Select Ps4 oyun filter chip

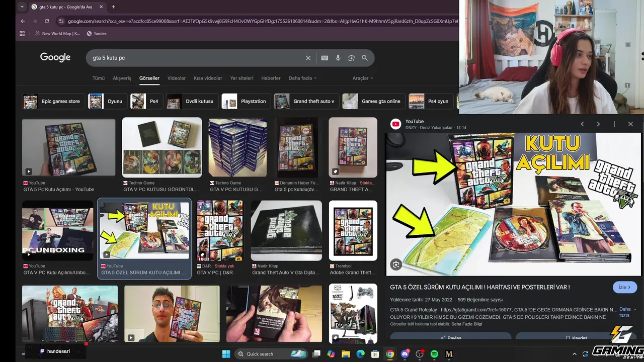tap(431, 101)
